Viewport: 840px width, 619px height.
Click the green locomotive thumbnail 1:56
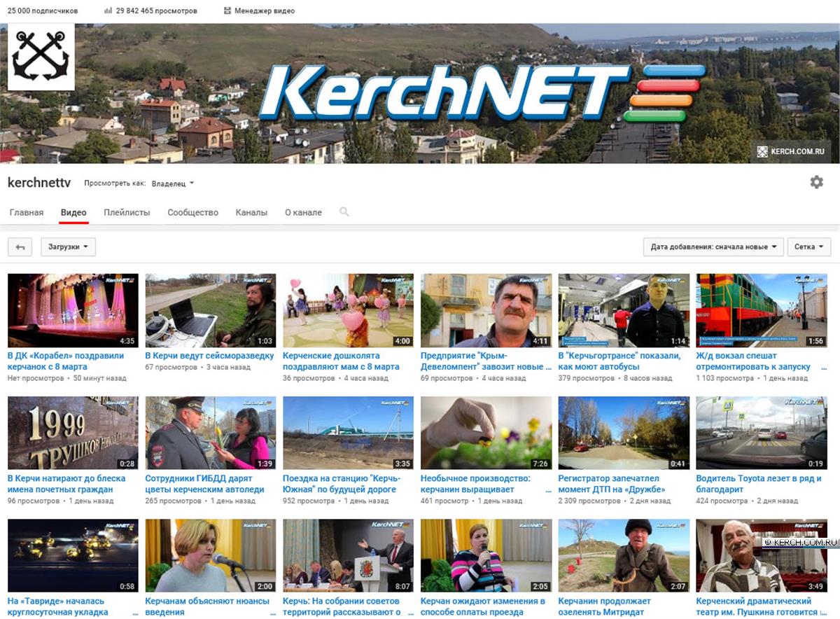[762, 311]
